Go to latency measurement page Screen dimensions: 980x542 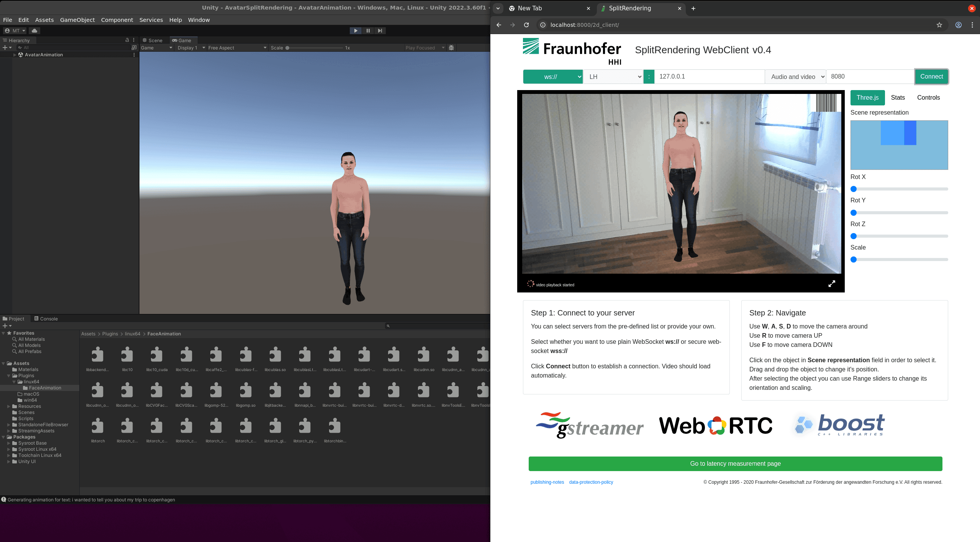tap(735, 464)
